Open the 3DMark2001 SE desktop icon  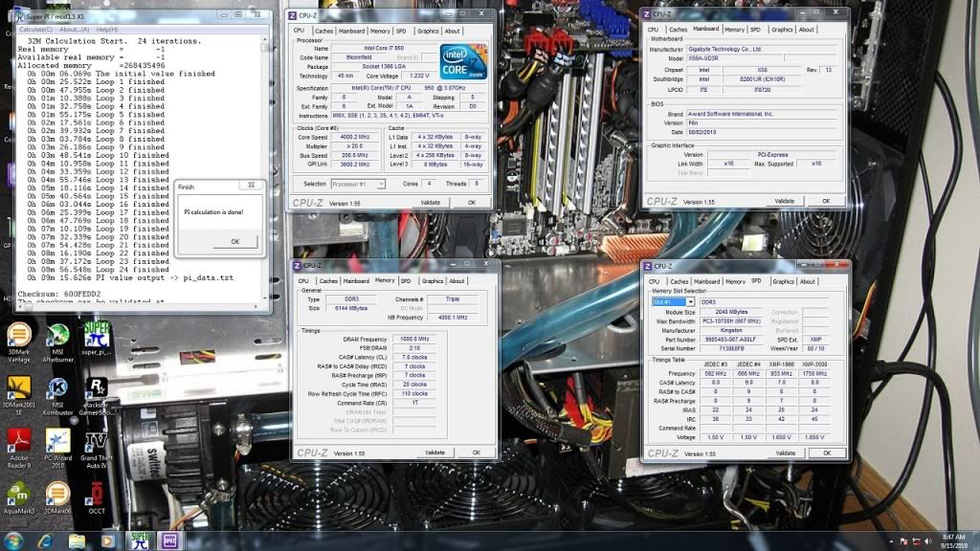tap(19, 396)
